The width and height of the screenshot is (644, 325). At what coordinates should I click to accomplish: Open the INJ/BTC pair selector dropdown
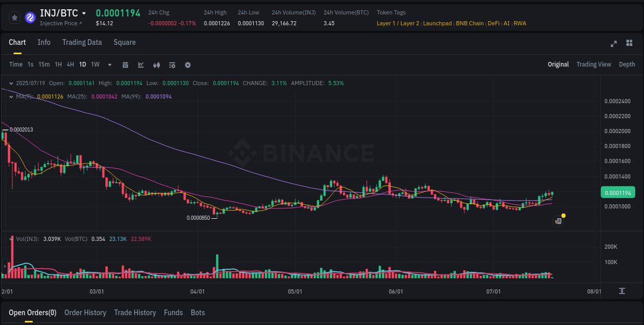[83, 13]
